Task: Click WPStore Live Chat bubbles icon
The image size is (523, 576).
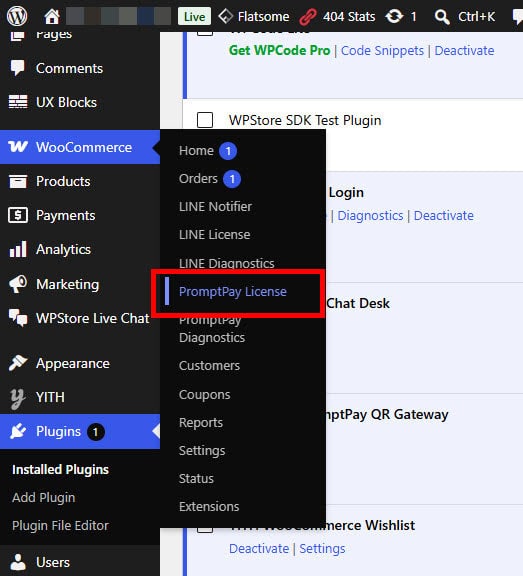Action: click(x=18, y=318)
